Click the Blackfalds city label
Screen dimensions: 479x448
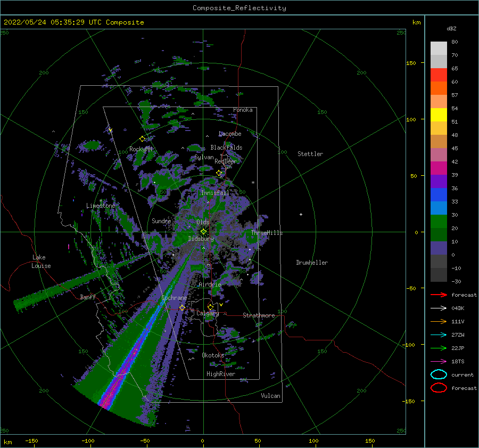226,148
